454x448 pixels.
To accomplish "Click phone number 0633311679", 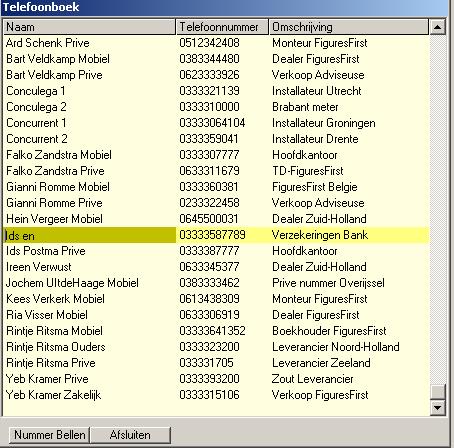I will [209, 171].
